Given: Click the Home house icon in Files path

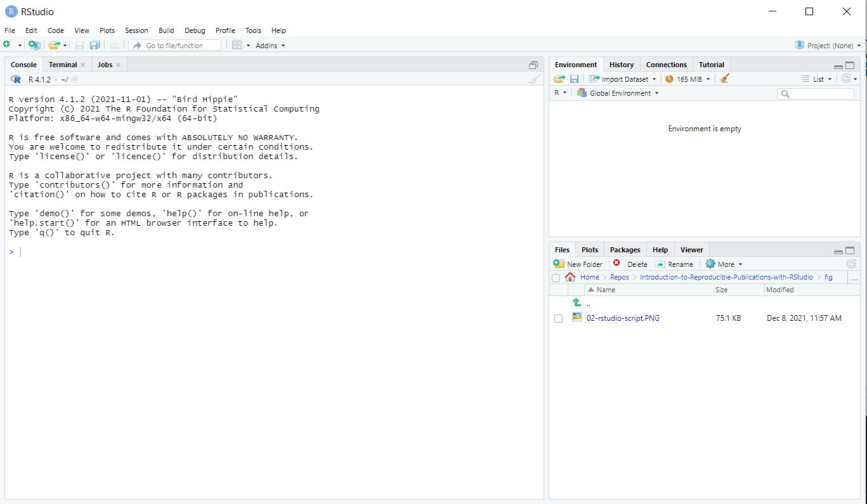Looking at the screenshot, I should (570, 277).
